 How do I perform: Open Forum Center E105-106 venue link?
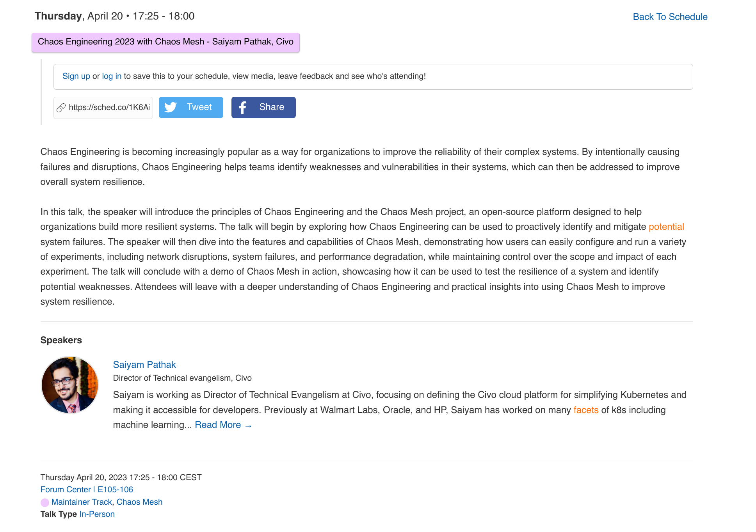87,489
